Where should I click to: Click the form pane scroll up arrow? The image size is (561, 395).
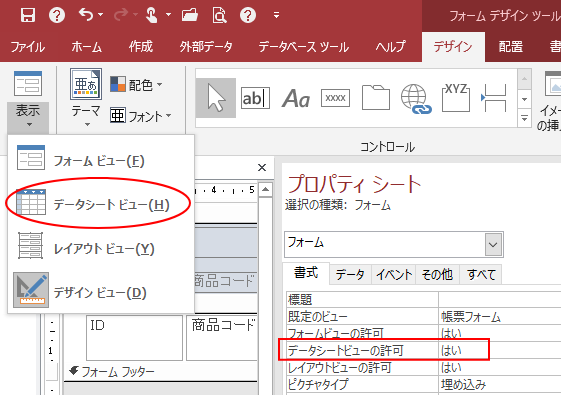[265, 190]
